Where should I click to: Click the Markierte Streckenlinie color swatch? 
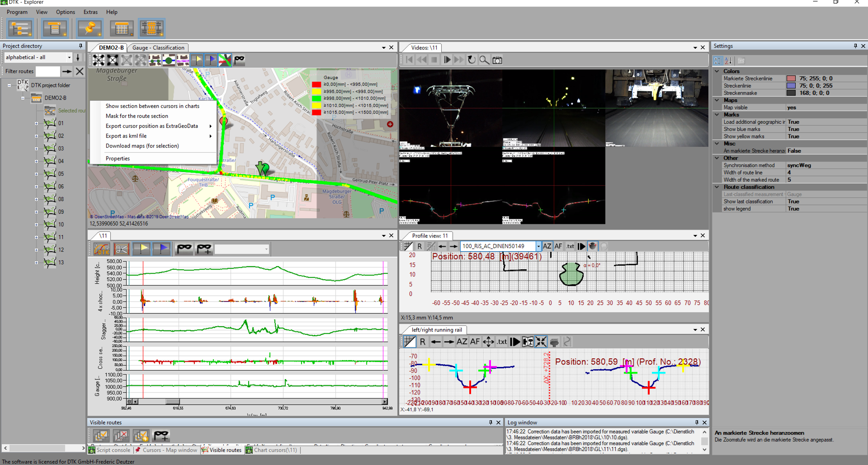pos(791,78)
